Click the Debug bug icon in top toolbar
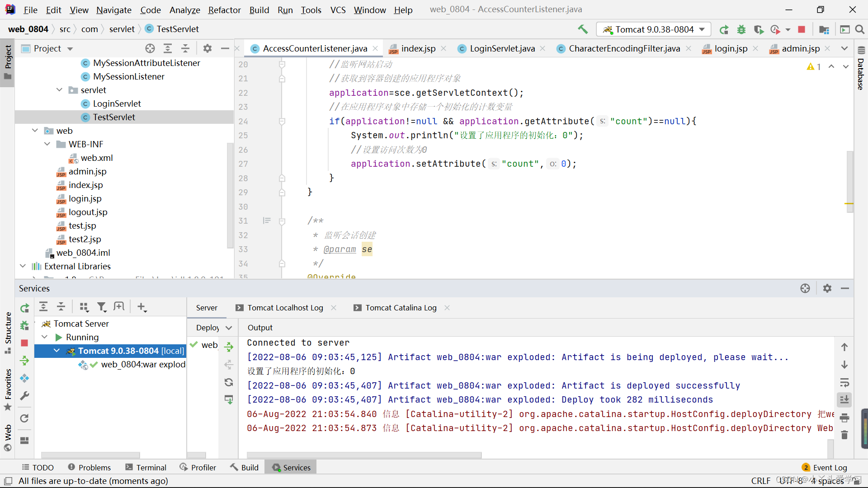Image resolution: width=868 pixels, height=488 pixels. click(x=741, y=29)
